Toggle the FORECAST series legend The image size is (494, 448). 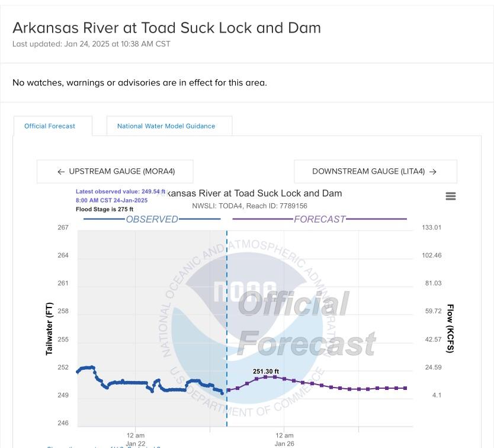pos(319,219)
